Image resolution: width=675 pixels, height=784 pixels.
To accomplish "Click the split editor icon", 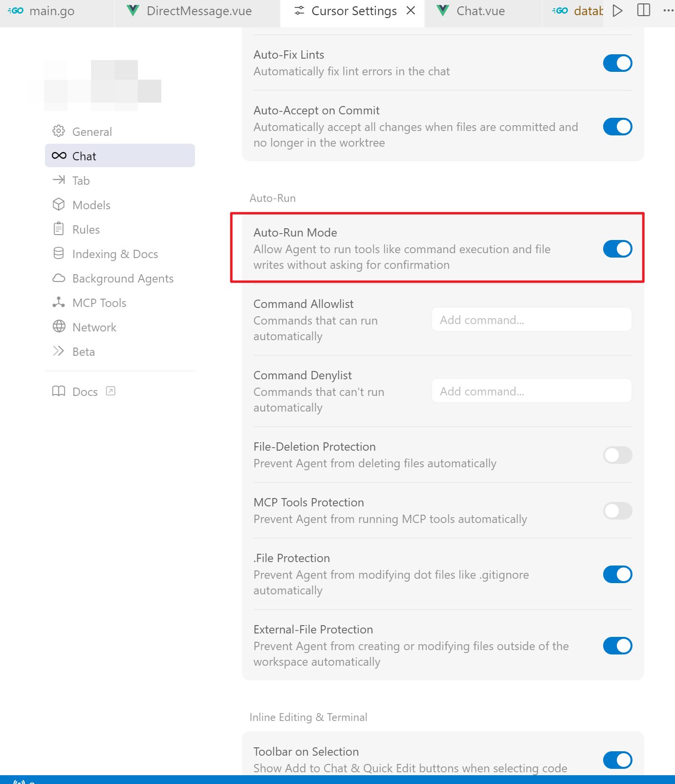I will click(644, 10).
